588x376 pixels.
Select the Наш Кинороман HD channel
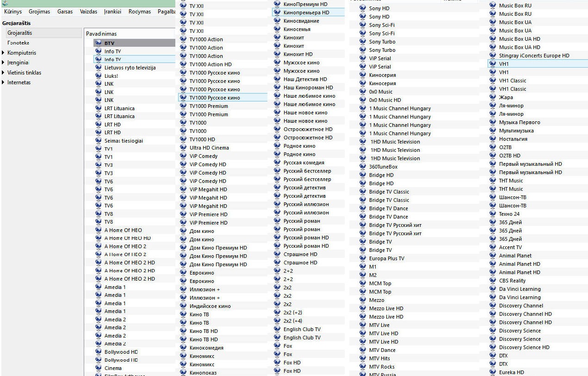[x=309, y=88]
